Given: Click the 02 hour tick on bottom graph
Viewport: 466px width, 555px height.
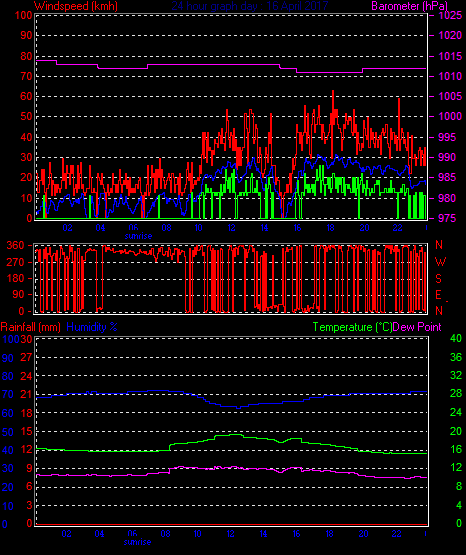Looking at the screenshot, I should click(67, 533).
